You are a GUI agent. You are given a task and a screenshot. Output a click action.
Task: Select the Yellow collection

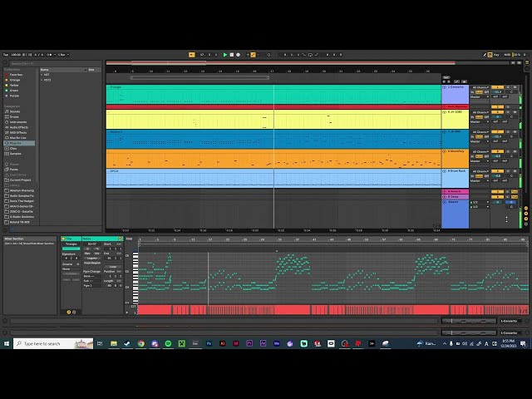point(14,85)
